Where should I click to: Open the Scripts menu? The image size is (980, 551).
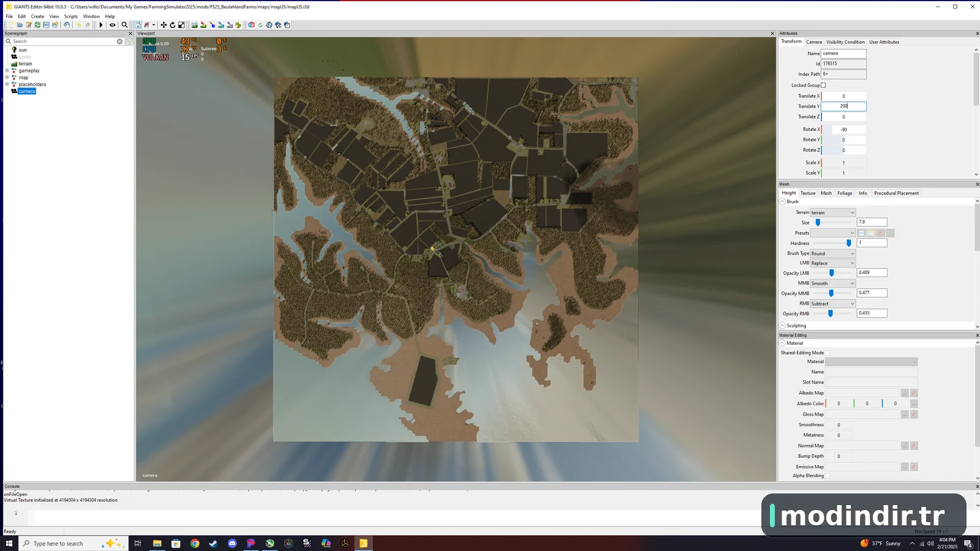(x=71, y=17)
